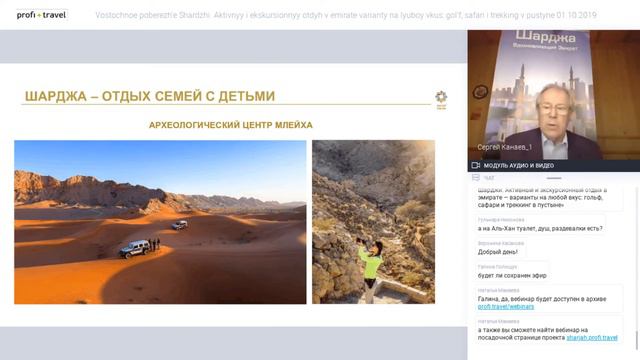Click the МОДУЛЬ АУДИО И ВИДЕО header label
The width and height of the screenshot is (640, 360).
(x=518, y=165)
